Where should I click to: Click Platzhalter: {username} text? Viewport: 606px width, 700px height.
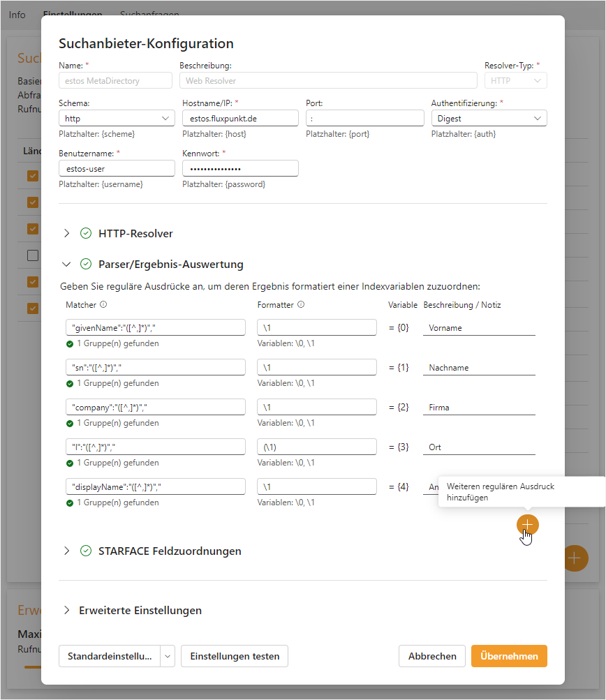click(101, 184)
